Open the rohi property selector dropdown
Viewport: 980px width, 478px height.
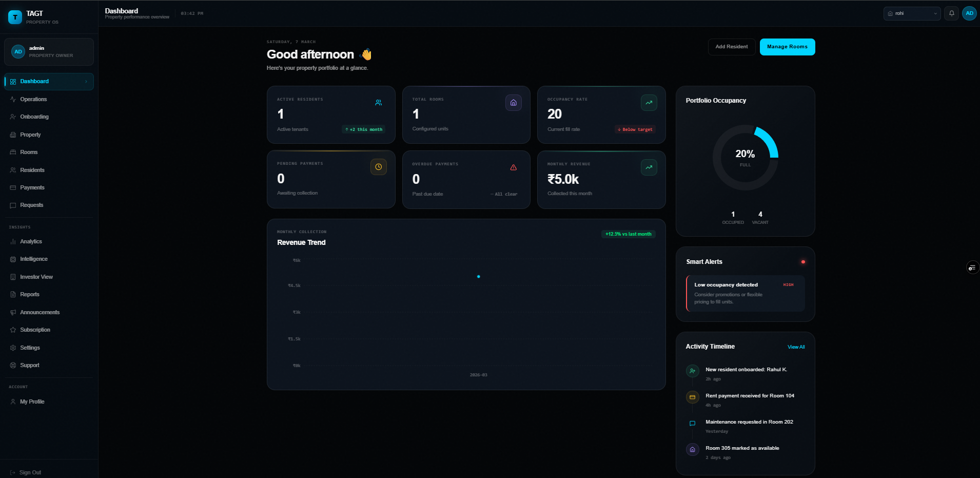[x=912, y=13]
